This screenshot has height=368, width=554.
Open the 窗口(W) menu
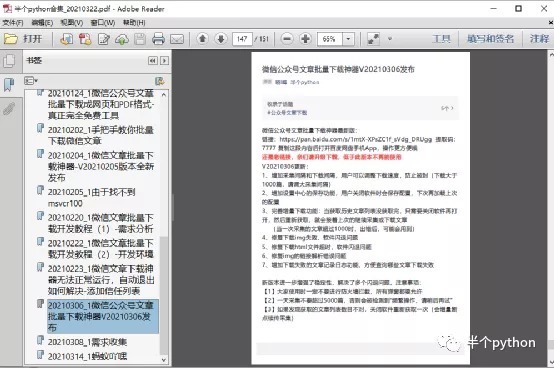coord(103,23)
